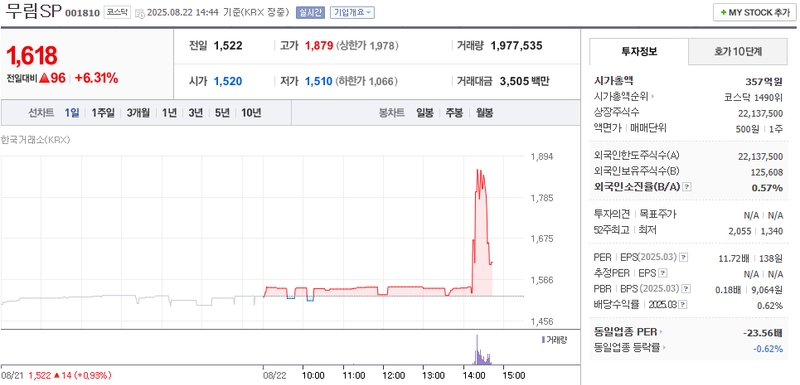Click the 저가 value 1,510
The image size is (800, 385).
[x=319, y=81]
